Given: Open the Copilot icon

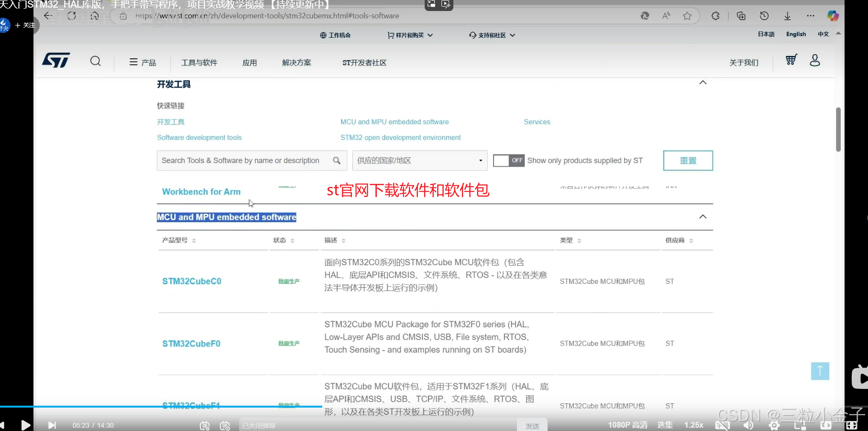Looking at the screenshot, I should [833, 16].
